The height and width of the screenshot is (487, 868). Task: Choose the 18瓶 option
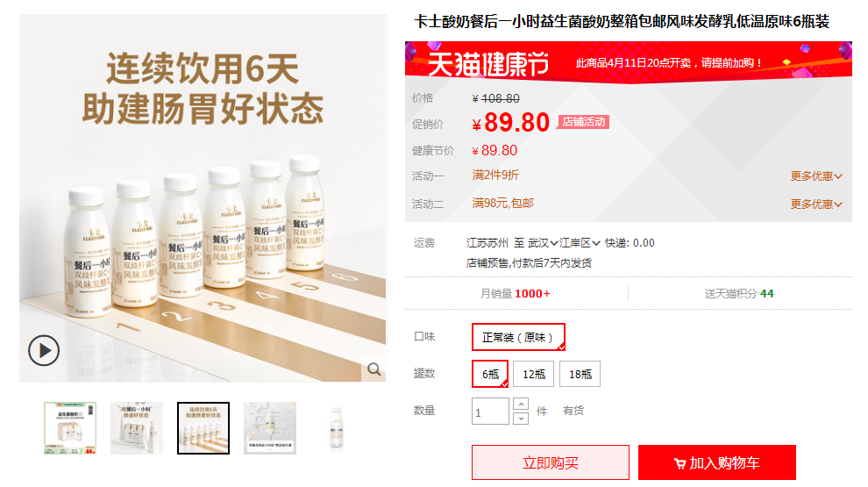pyautogui.click(x=580, y=374)
